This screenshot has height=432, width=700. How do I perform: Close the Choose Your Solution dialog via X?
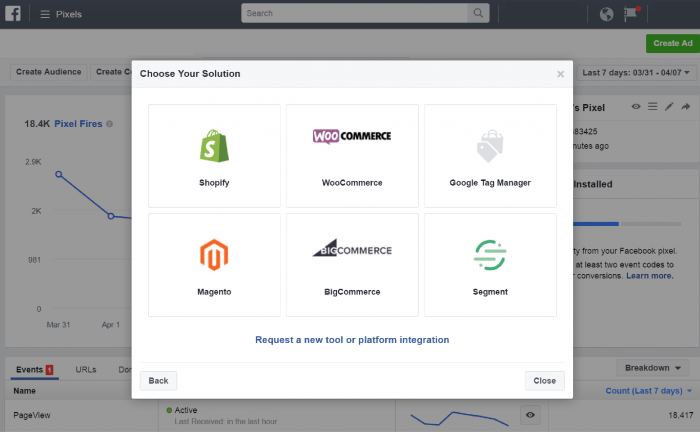click(x=560, y=74)
